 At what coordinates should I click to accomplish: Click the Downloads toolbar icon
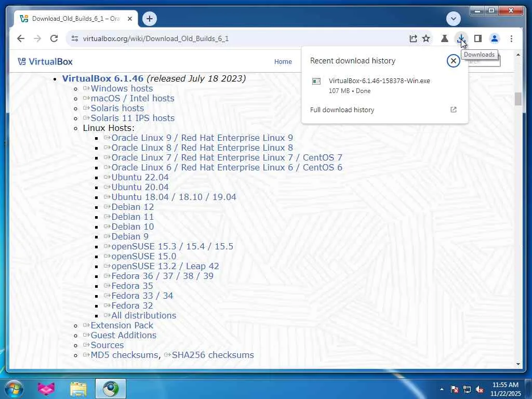(461, 38)
